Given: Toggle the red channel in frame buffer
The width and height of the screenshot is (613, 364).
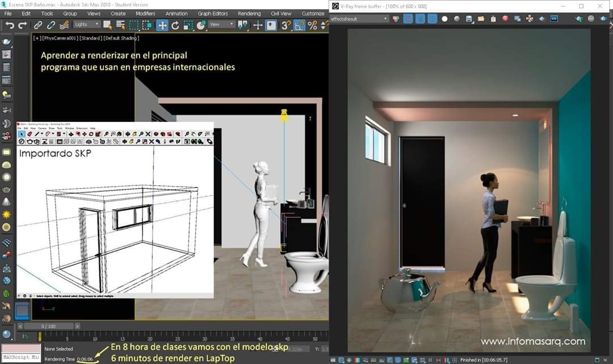Looking at the screenshot, I should (408, 19).
